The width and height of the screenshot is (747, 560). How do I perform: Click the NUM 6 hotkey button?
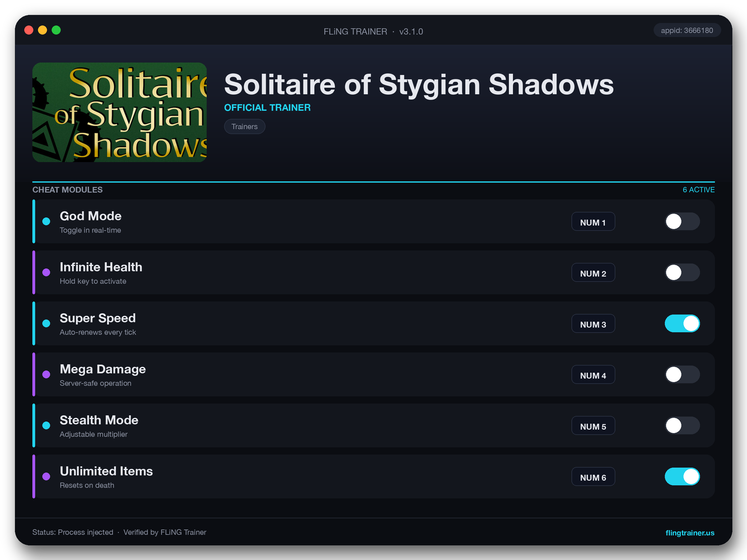593,476
